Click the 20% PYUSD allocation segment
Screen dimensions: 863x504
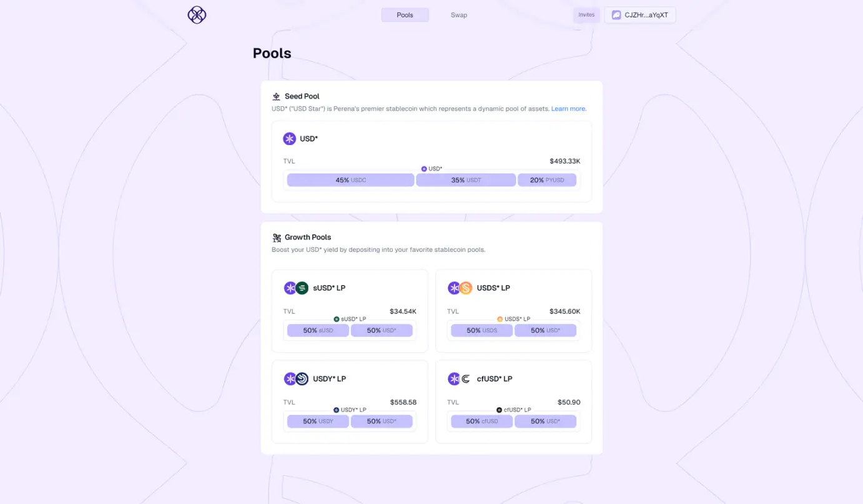(547, 180)
